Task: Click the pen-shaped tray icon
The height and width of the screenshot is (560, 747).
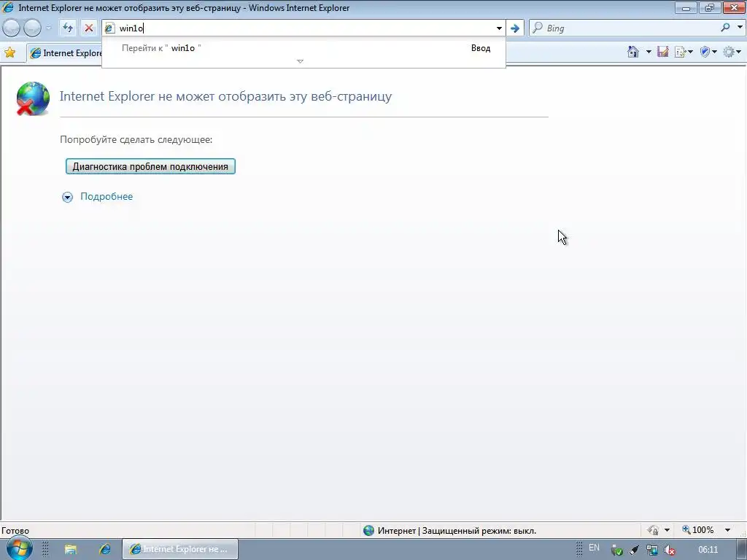Action: (635, 550)
